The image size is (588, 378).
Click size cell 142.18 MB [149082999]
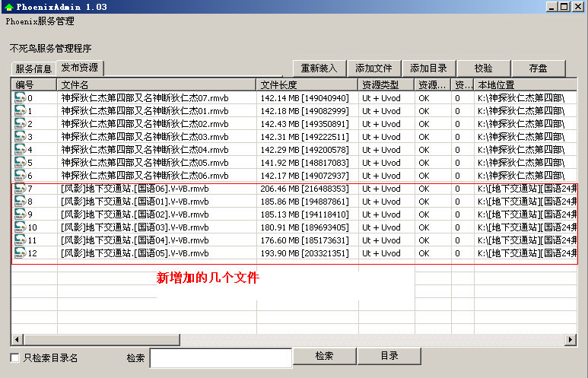click(304, 111)
